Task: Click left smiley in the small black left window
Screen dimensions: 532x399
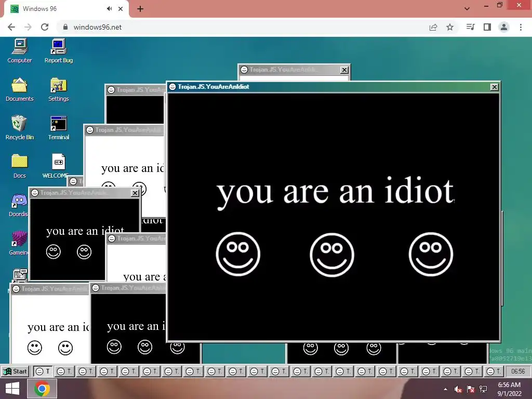Action: tap(54, 252)
